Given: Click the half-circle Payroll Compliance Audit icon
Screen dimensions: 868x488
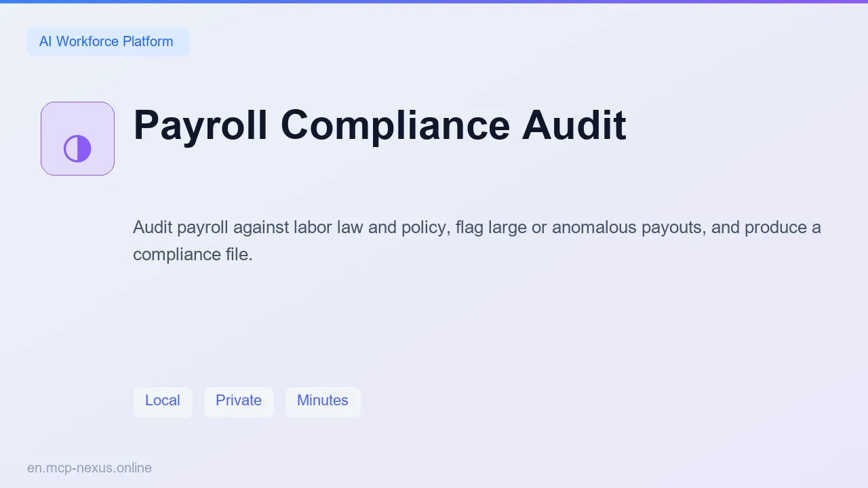Looking at the screenshot, I should (77, 139).
